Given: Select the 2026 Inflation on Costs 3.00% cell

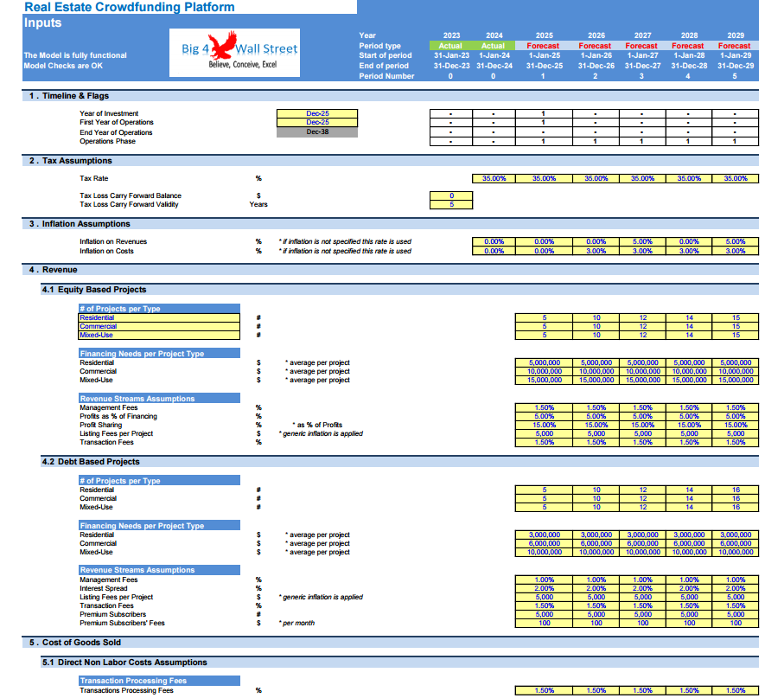Looking at the screenshot, I should (596, 251).
